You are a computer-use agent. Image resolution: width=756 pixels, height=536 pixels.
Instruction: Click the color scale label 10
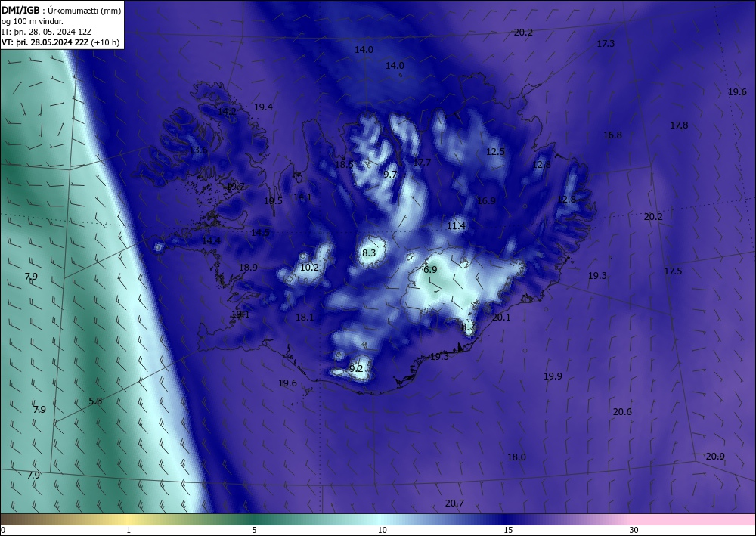(382, 530)
